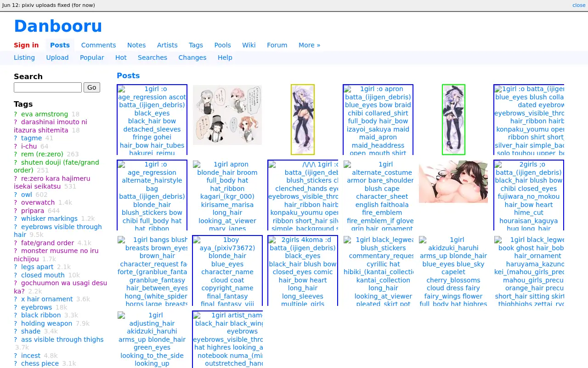Viewport: 588px width, 368px height.
Task: Filter by the eva armstrong tag
Action: (45, 114)
